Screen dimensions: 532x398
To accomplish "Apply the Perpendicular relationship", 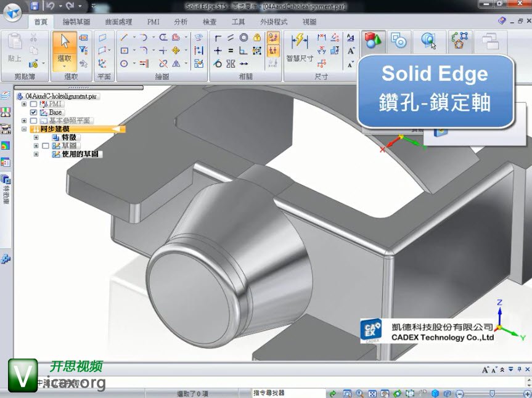I will (243, 51).
